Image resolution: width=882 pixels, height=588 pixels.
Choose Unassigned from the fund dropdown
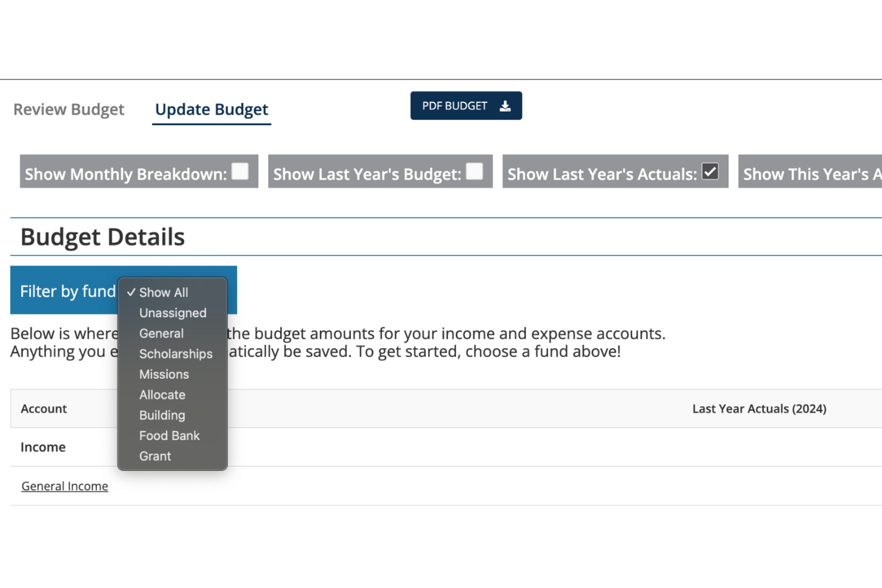[172, 313]
